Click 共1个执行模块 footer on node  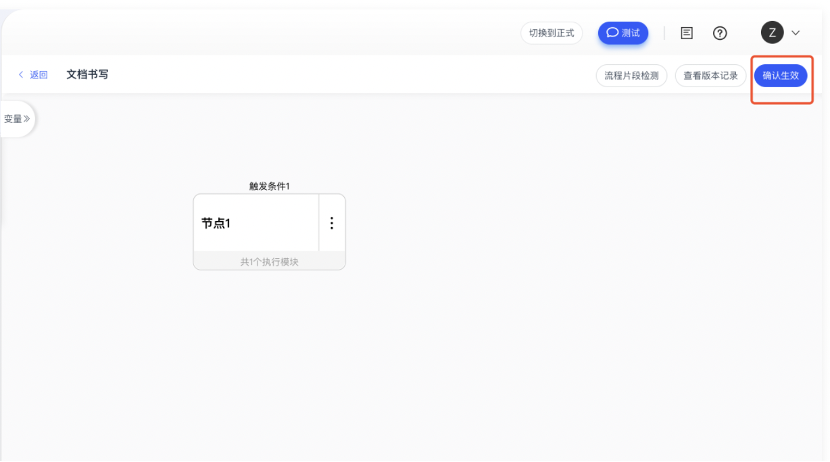[x=269, y=262]
